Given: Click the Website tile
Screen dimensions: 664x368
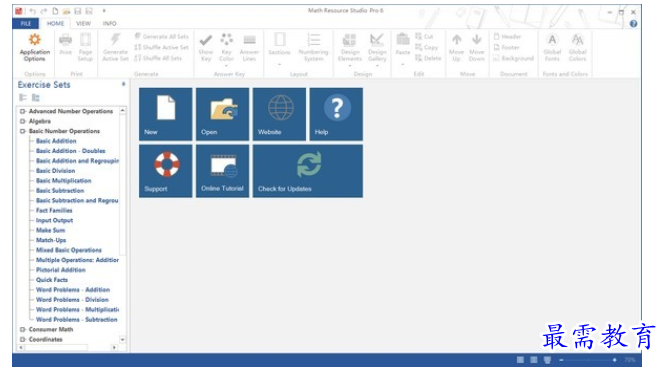Looking at the screenshot, I should (279, 114).
